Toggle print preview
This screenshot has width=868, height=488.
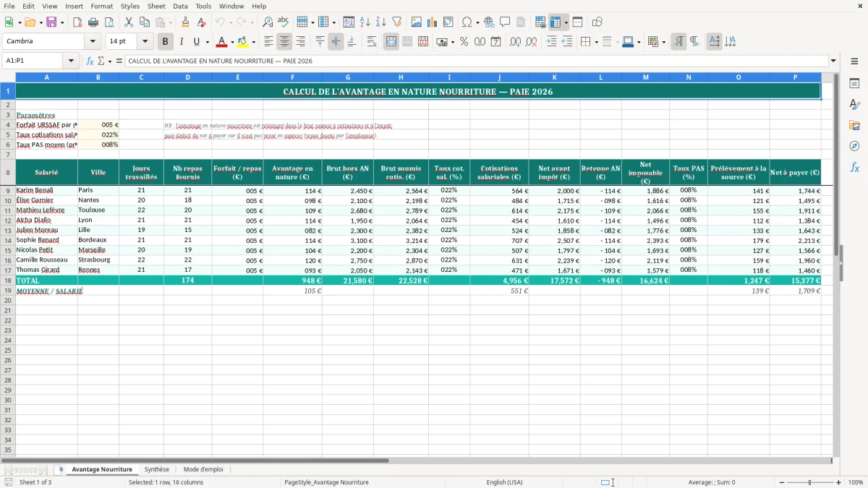coord(109,22)
